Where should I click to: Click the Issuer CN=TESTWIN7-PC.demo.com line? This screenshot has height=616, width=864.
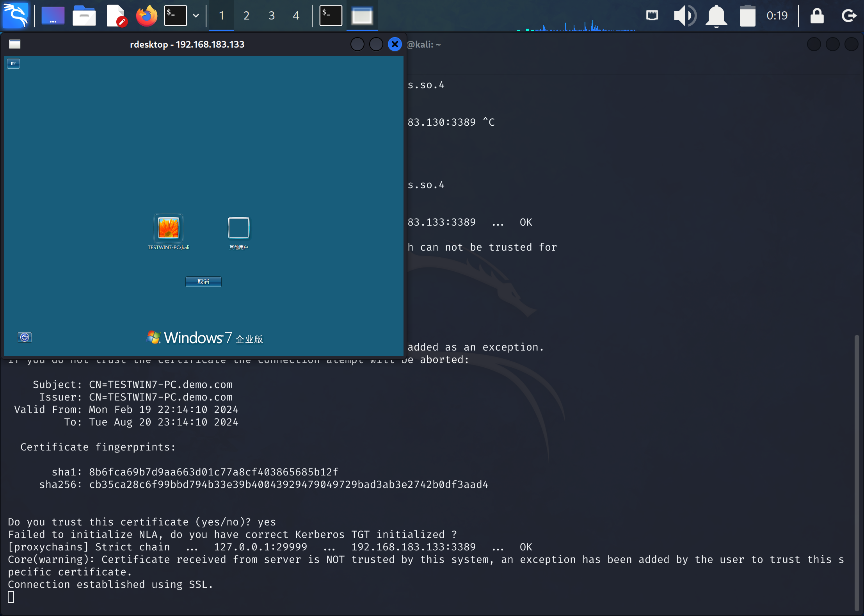(x=136, y=397)
